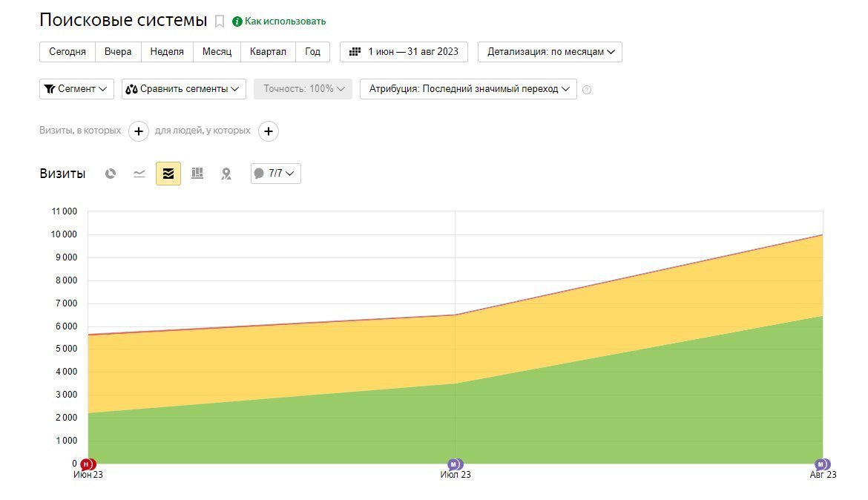Add a people condition with plus button

(269, 131)
